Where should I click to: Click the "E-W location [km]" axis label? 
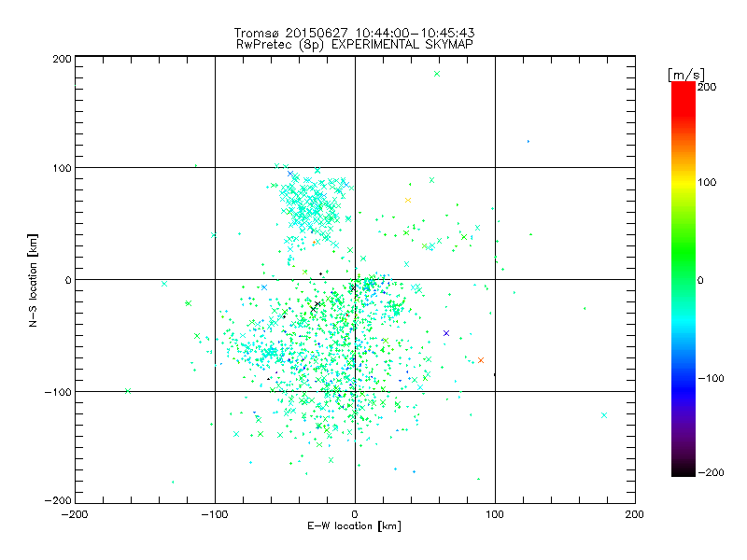(x=354, y=526)
